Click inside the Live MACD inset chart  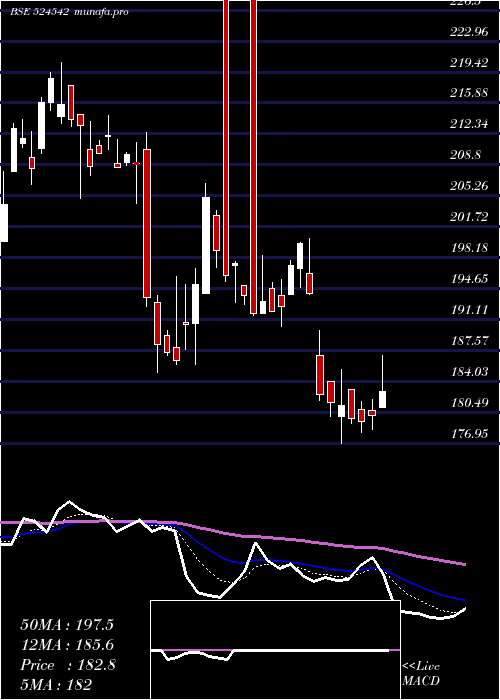[275, 650]
